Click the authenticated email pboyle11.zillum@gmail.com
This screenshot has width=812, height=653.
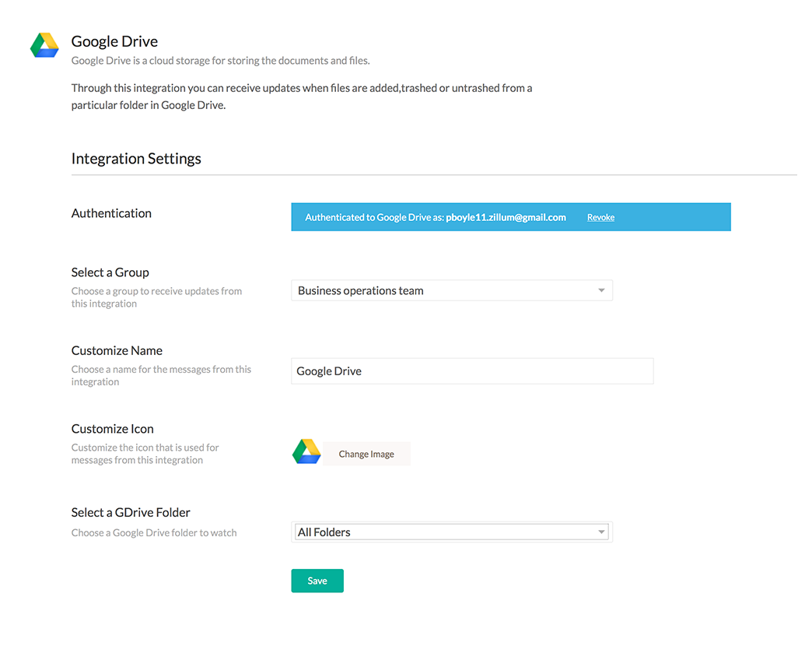pos(506,217)
